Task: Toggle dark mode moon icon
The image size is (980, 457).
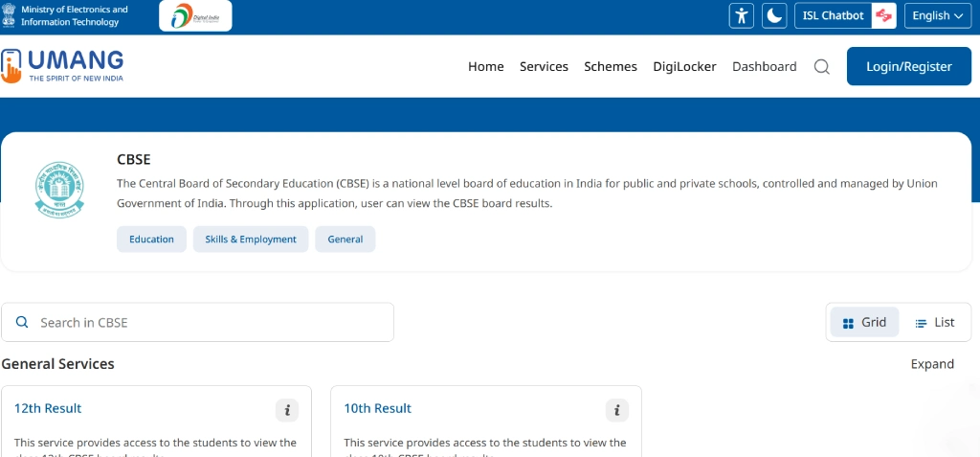Action: [774, 15]
